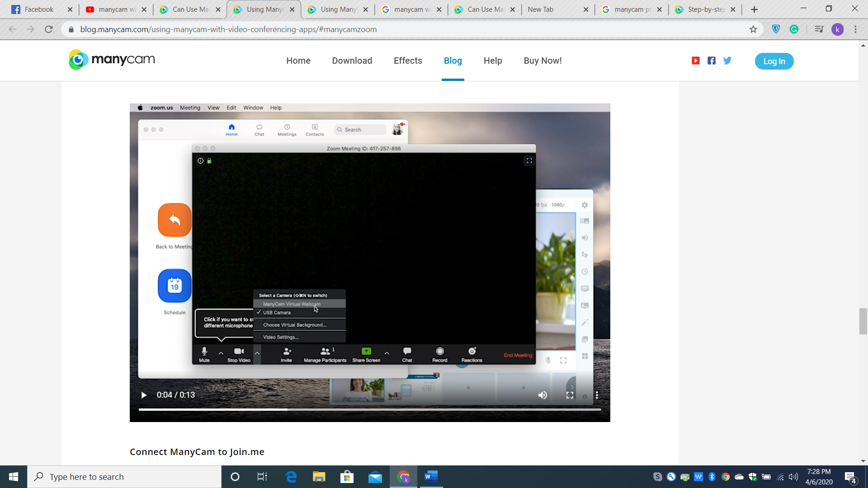Open File Explorer from taskbar
The height and width of the screenshot is (488, 868).
[x=319, y=477]
